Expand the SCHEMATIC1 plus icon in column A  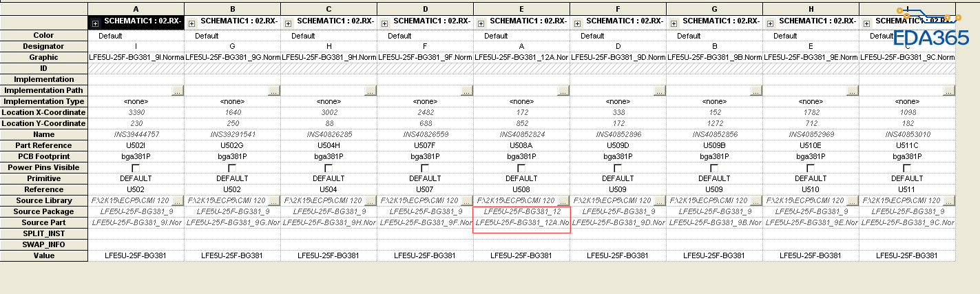(95, 22)
